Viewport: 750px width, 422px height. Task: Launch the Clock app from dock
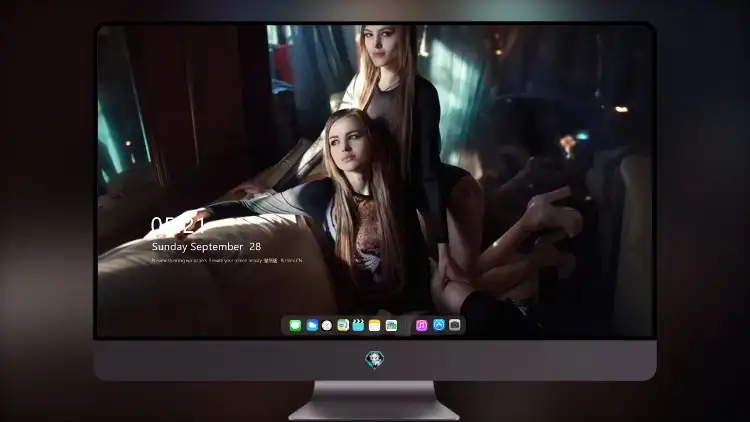[x=327, y=326]
